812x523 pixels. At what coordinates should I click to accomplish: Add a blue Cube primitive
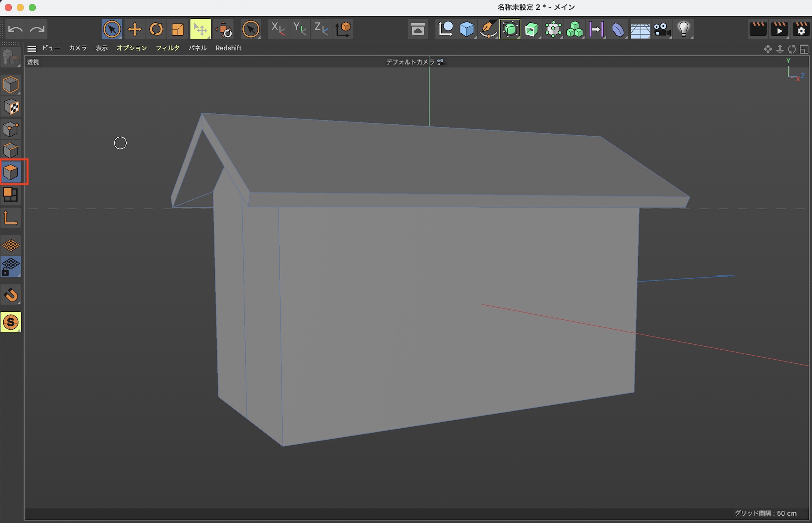click(466, 29)
